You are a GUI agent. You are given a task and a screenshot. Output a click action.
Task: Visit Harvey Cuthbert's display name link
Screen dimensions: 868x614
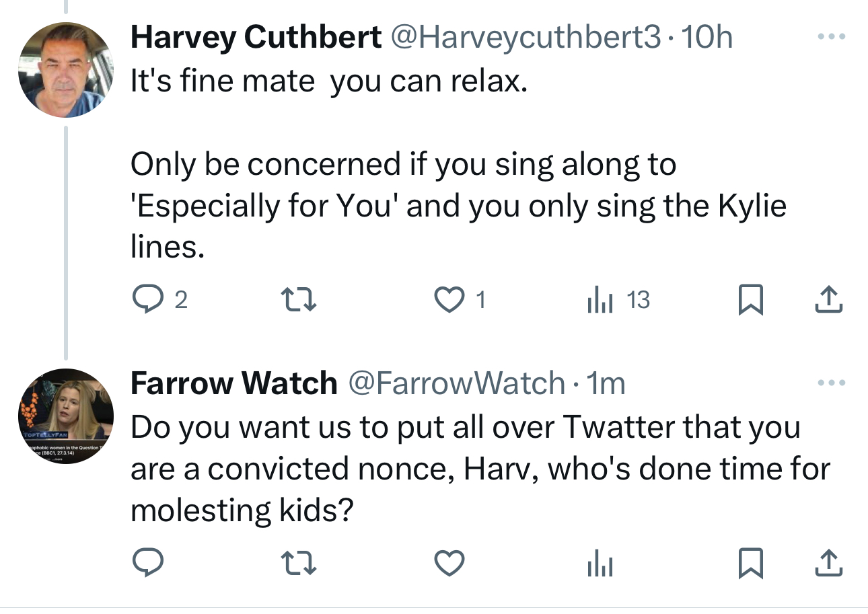coord(256,37)
